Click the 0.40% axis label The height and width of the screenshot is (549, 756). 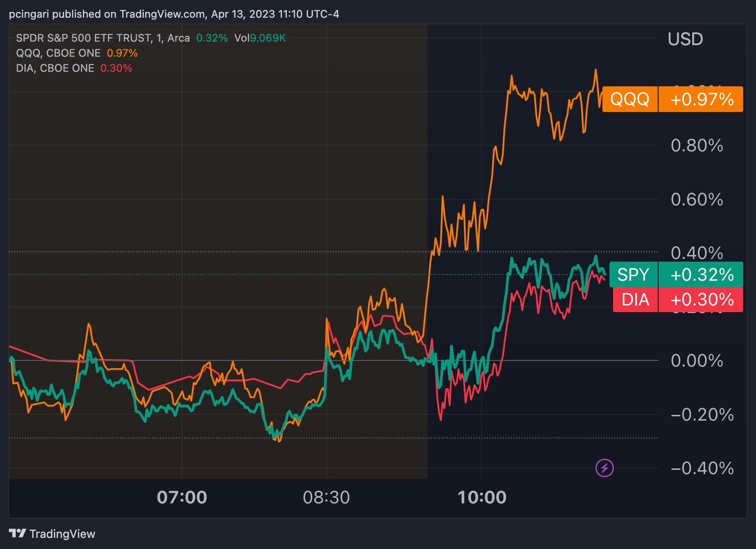pos(697,253)
